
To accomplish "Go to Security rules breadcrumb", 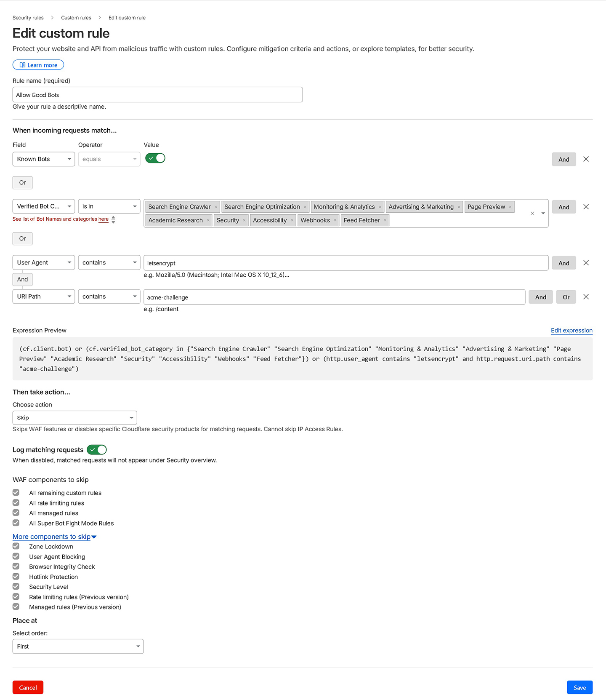I will (x=28, y=18).
